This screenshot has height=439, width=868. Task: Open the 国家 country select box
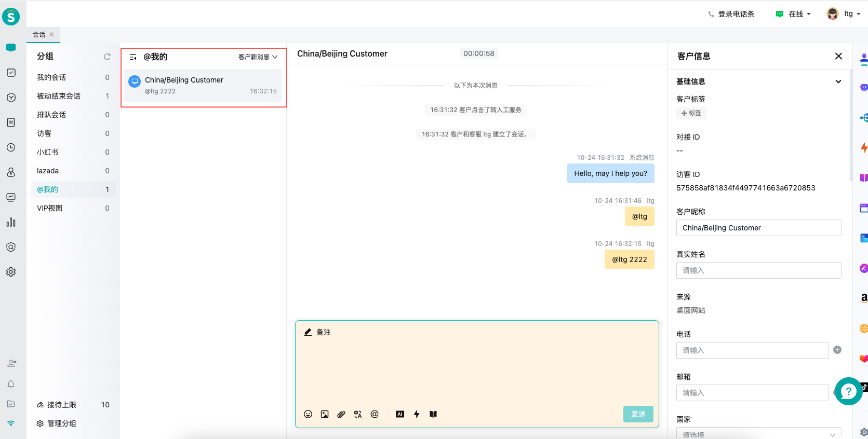point(758,434)
